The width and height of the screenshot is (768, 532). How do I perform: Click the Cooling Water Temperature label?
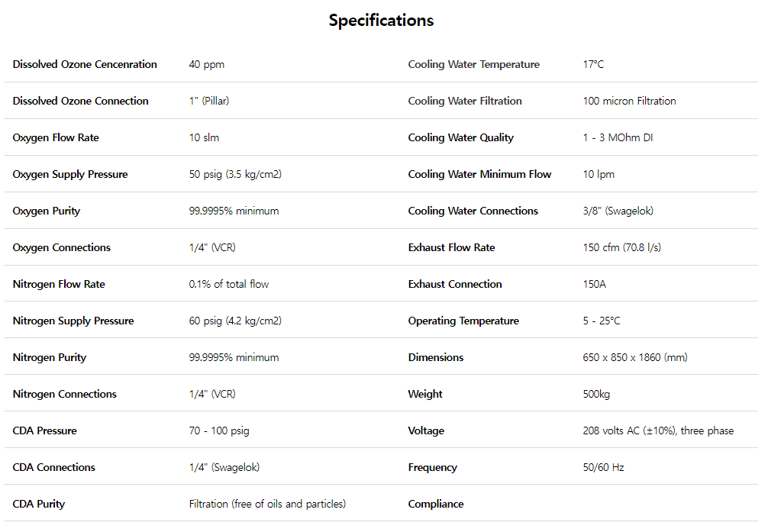click(473, 65)
